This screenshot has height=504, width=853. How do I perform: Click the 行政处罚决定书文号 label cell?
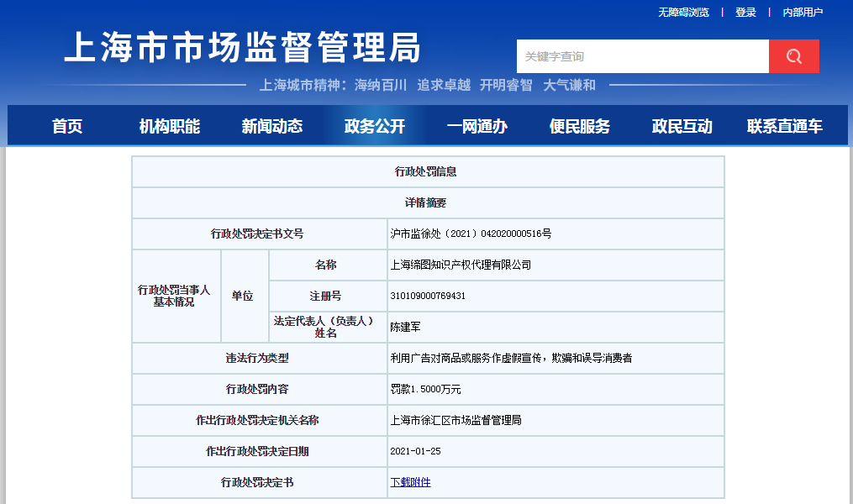tap(259, 234)
